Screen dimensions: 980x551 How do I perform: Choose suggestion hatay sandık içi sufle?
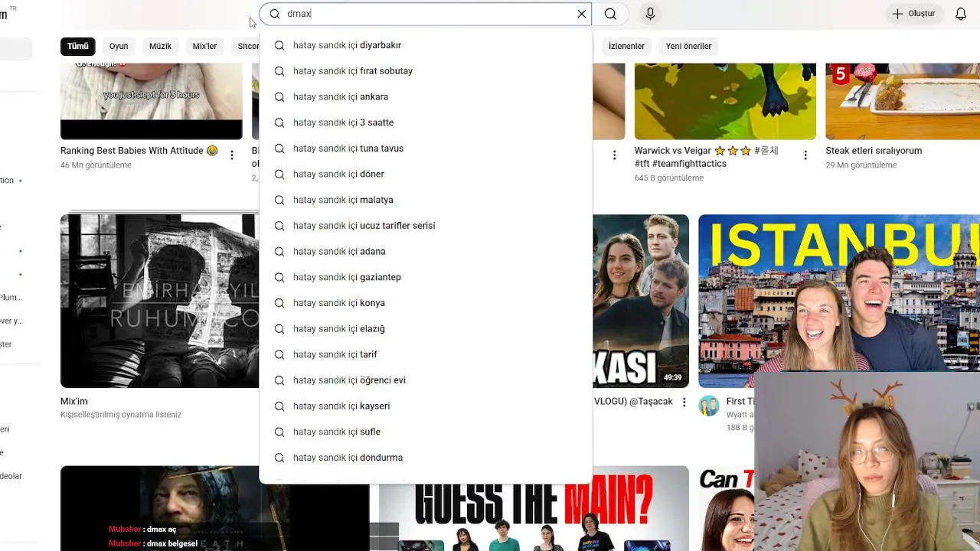pos(426,432)
